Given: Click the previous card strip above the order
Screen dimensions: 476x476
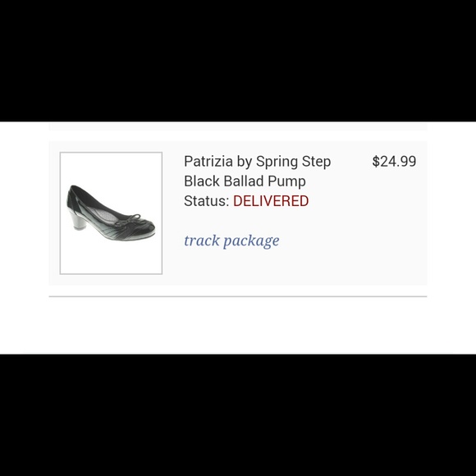Looking at the screenshot, I should pyautogui.click(x=238, y=126).
